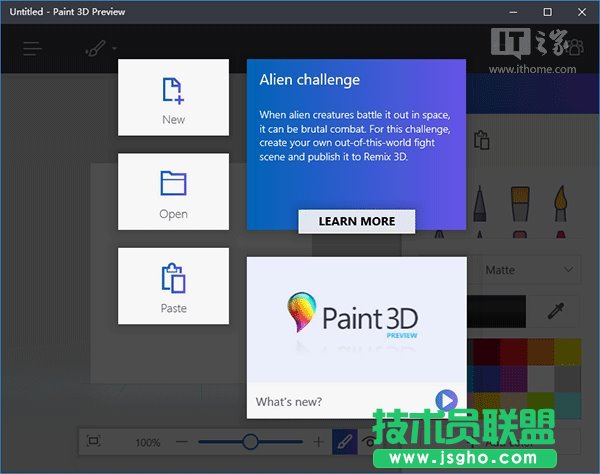
Task: Zoom in with the plus button
Action: coord(318,442)
